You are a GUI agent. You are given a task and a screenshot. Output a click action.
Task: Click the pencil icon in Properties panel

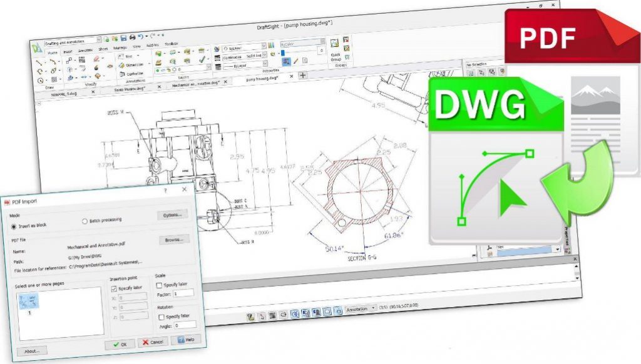295,61
